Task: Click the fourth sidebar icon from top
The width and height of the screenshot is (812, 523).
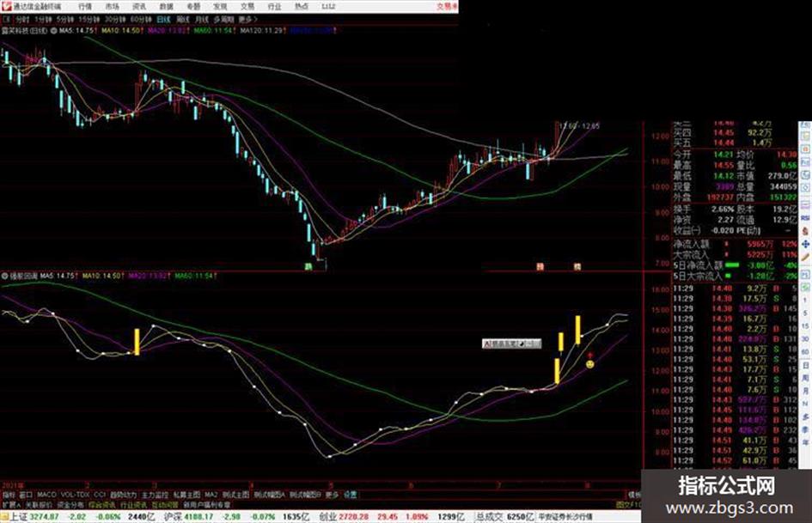Action: pyautogui.click(x=805, y=161)
